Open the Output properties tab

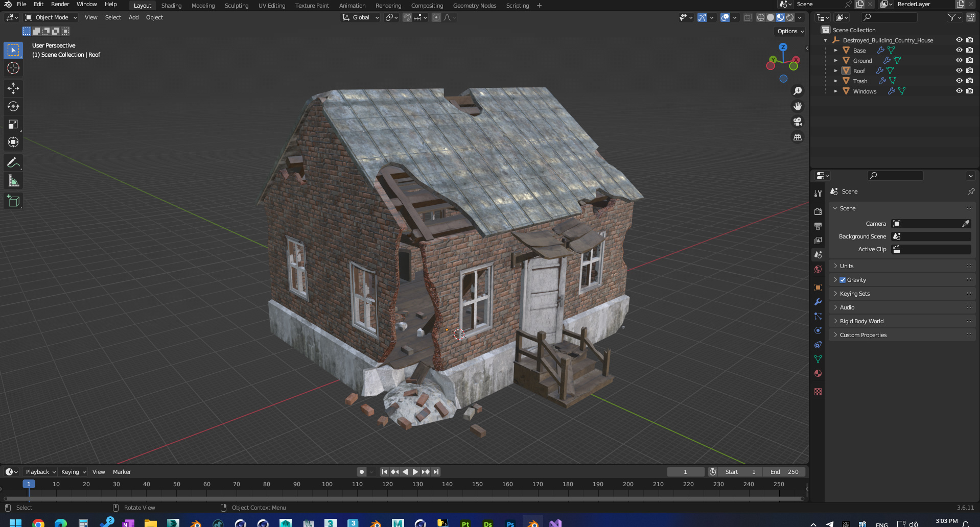point(818,226)
